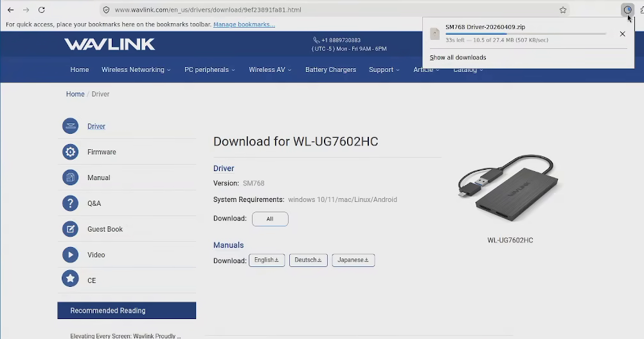The height and width of the screenshot is (339, 644).
Task: Open the Elevating Every Screen article
Action: (x=125, y=336)
